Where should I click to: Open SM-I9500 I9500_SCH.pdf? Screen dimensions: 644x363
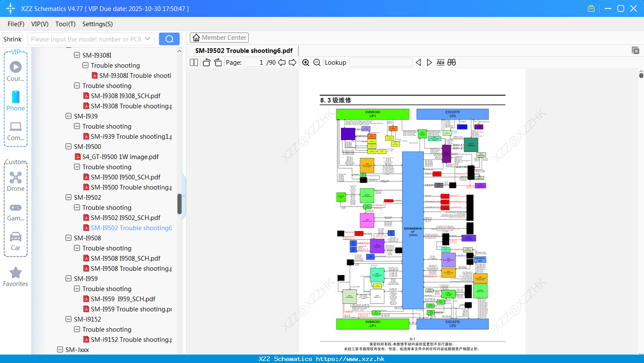(x=122, y=177)
